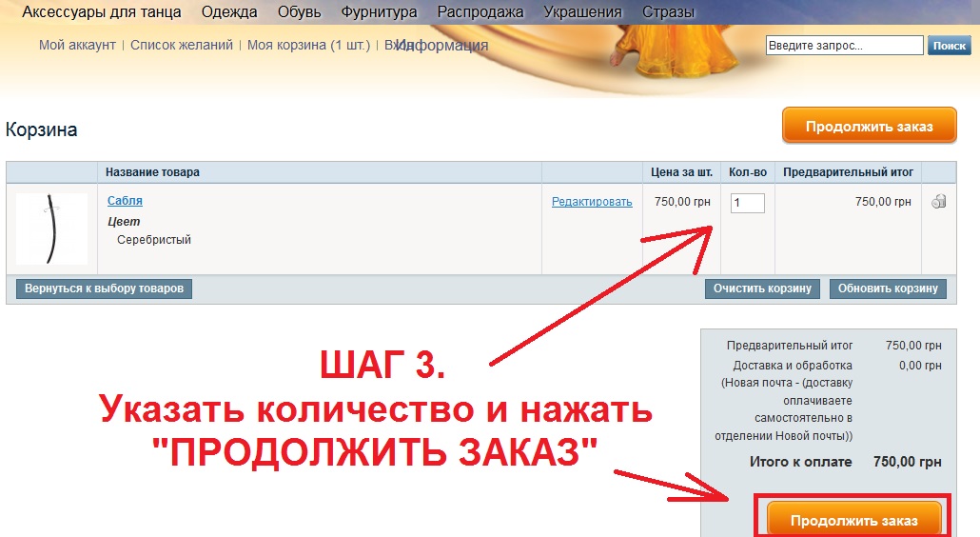Click Продолжить заказ under Итого к оплате
Viewport: 980px width, 537px height.
point(853,520)
